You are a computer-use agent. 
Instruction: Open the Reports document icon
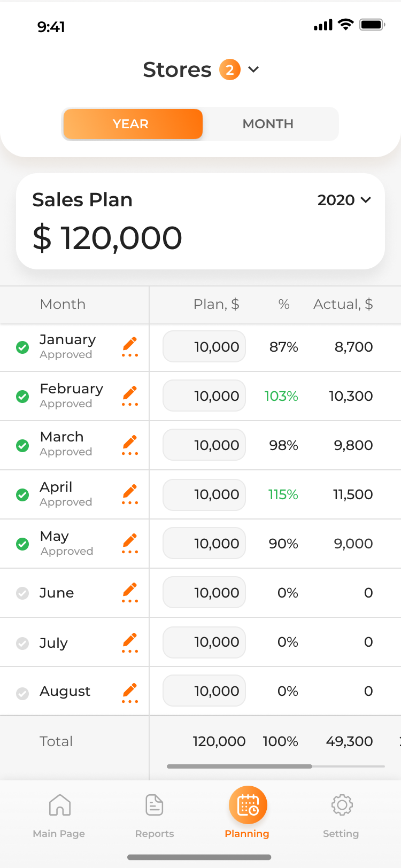(x=155, y=805)
